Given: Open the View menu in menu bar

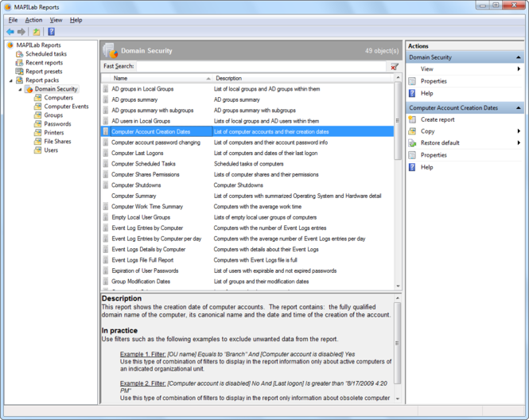Looking at the screenshot, I should (x=56, y=20).
